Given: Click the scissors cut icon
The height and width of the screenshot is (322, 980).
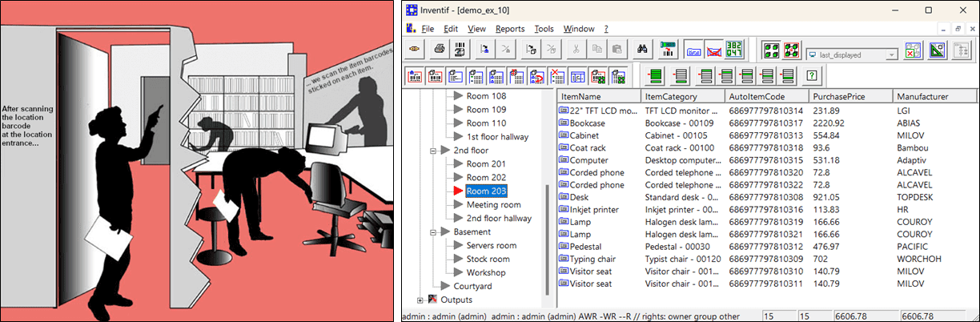Looking at the screenshot, I should pos(576,50).
